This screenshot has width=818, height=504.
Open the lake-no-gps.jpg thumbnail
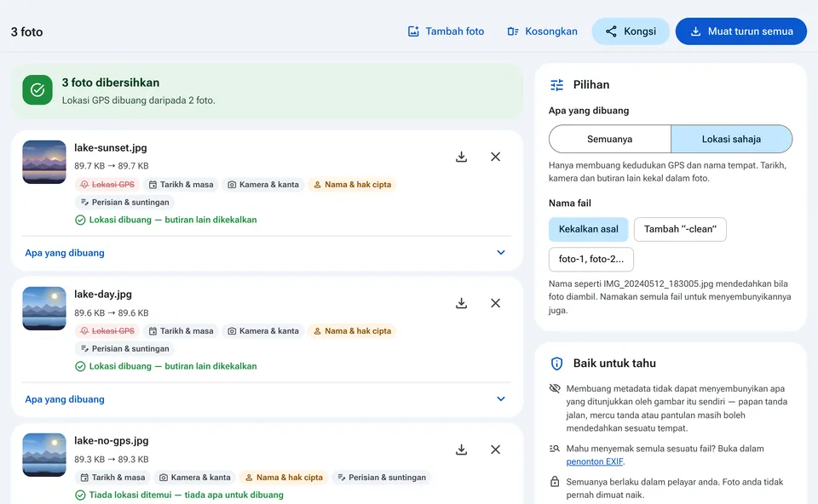[44, 455]
